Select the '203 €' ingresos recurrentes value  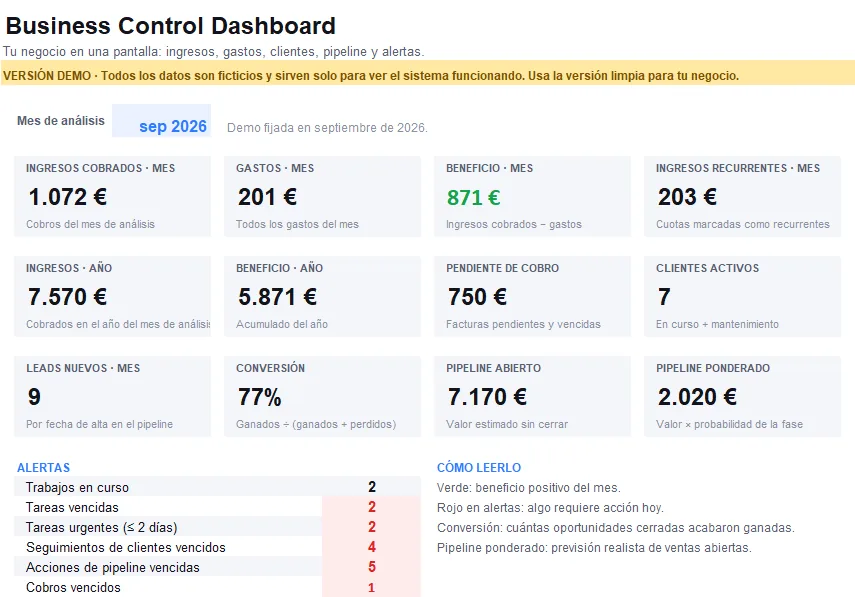coord(687,197)
